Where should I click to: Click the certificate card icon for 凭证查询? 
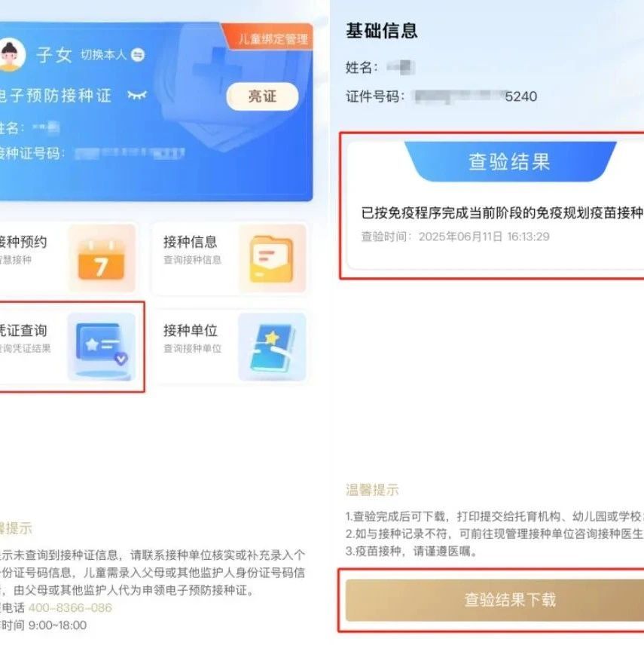(101, 347)
